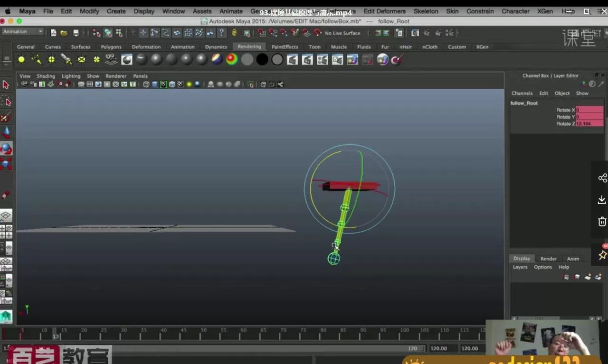Click the Rotate Z value field
Viewport: 608px width, 364px height.
[589, 124]
